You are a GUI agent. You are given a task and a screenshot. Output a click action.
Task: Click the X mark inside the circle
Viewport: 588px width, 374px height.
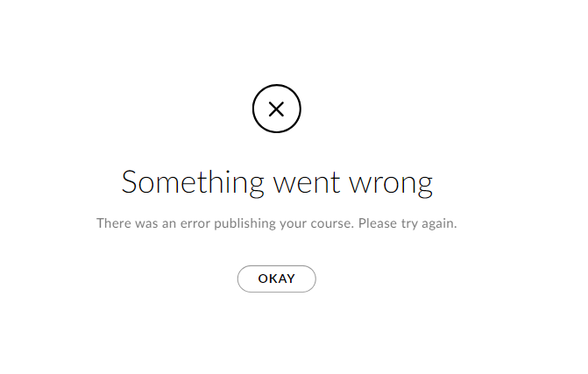click(276, 109)
